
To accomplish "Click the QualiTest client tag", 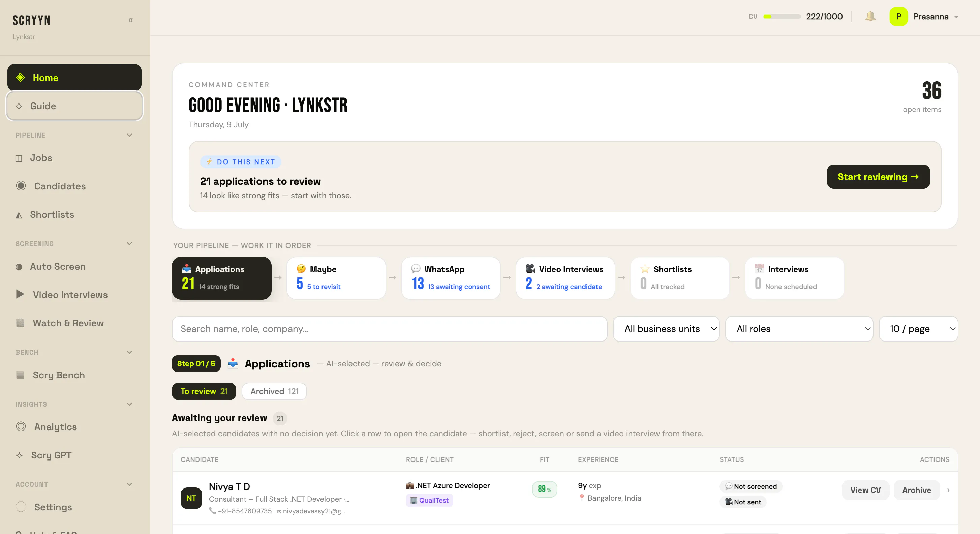I will (x=429, y=500).
